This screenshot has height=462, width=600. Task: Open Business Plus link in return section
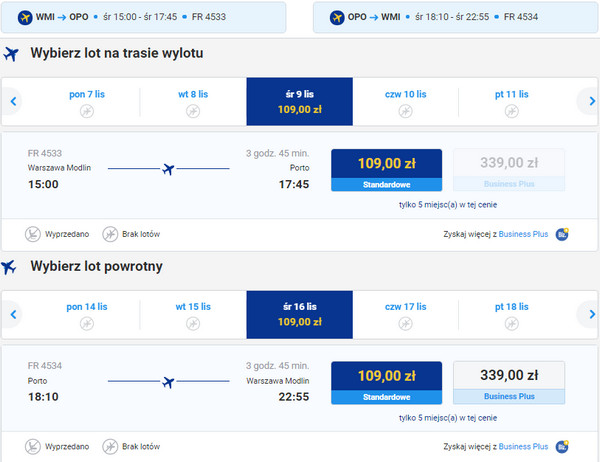coord(524,446)
